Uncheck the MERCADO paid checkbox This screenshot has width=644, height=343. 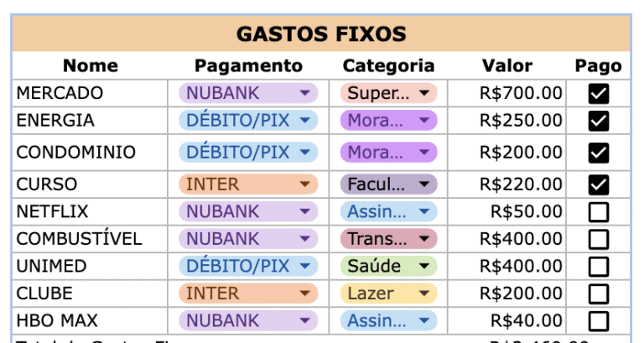598,94
